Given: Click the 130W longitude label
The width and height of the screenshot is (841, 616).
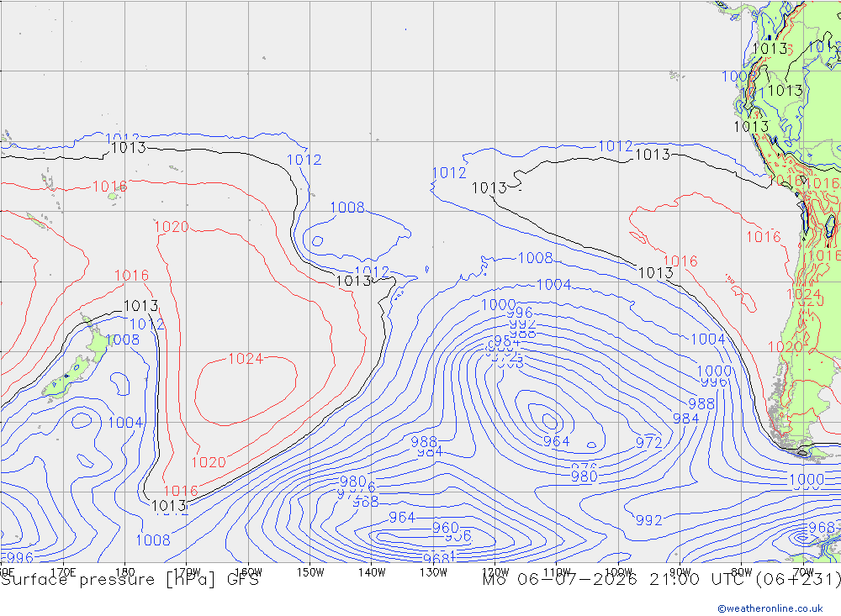Looking at the screenshot, I should tap(433, 572).
